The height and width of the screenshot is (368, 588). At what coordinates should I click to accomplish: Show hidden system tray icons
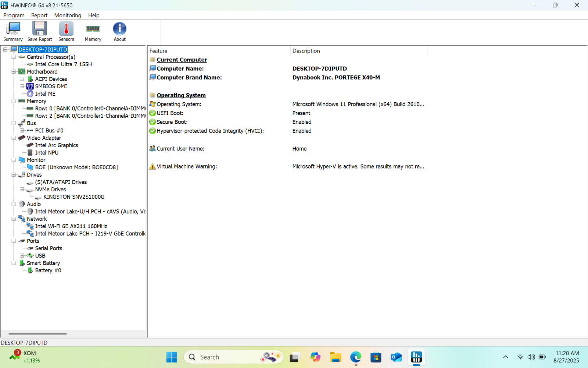pyautogui.click(x=506, y=357)
